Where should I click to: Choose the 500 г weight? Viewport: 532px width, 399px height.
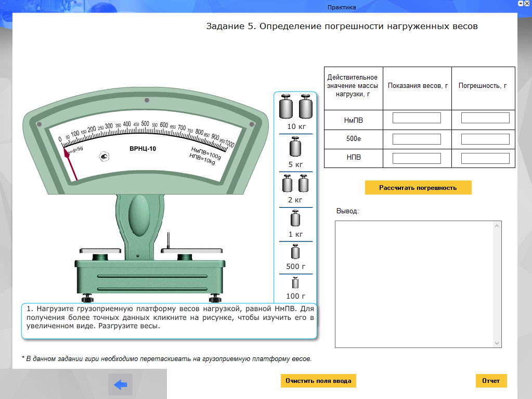(x=295, y=252)
